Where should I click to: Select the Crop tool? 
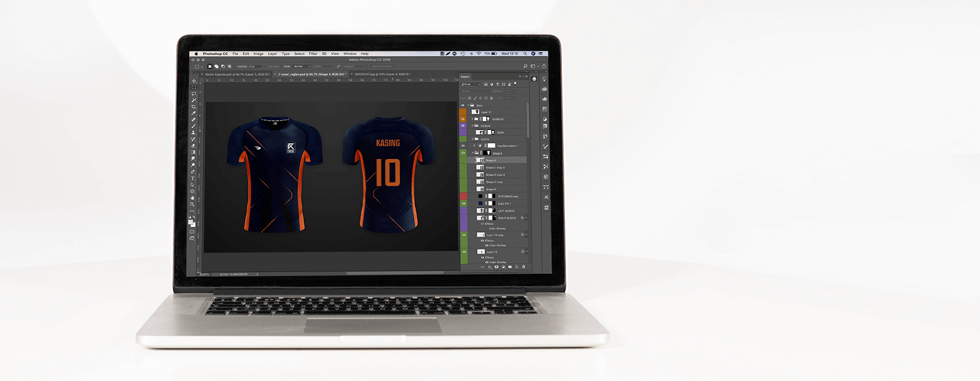tap(194, 107)
